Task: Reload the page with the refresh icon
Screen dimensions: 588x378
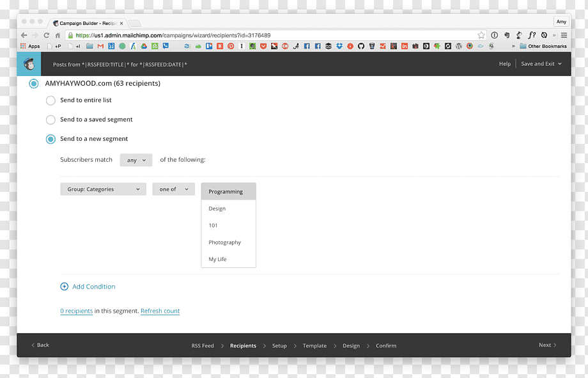Action: [47, 35]
